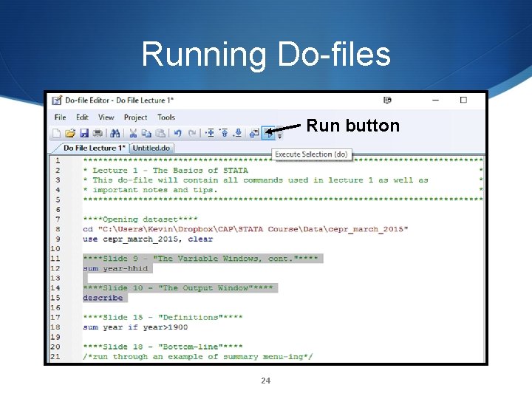The width and height of the screenshot is (532, 399).
Task: Save the do-file with floppy disk icon
Action: click(83, 133)
